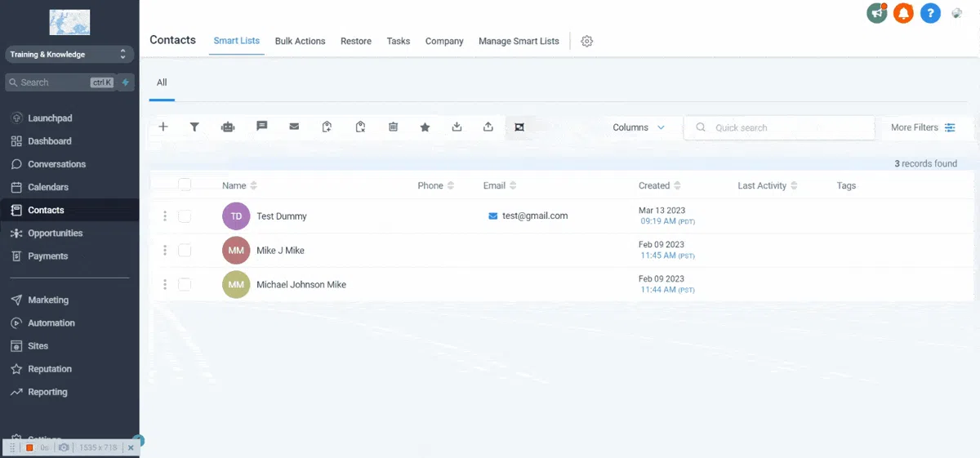Open the Company tab
This screenshot has height=458, width=980.
click(444, 41)
